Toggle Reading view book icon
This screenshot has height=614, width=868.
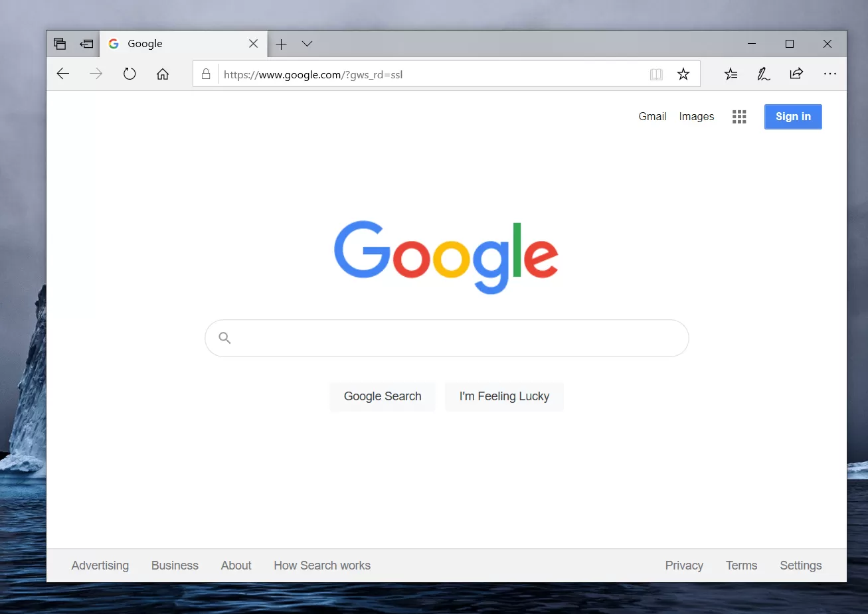click(x=656, y=74)
